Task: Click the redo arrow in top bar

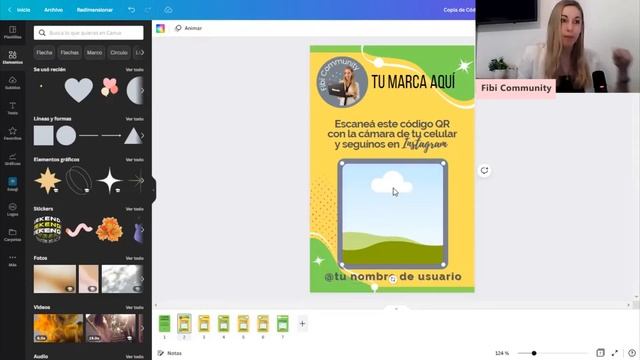Action: point(148,10)
